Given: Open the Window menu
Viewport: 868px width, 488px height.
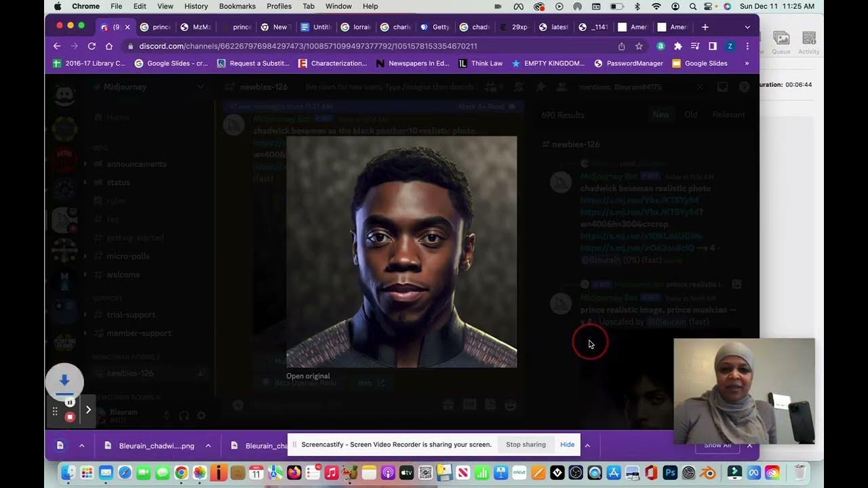Looking at the screenshot, I should (x=338, y=6).
